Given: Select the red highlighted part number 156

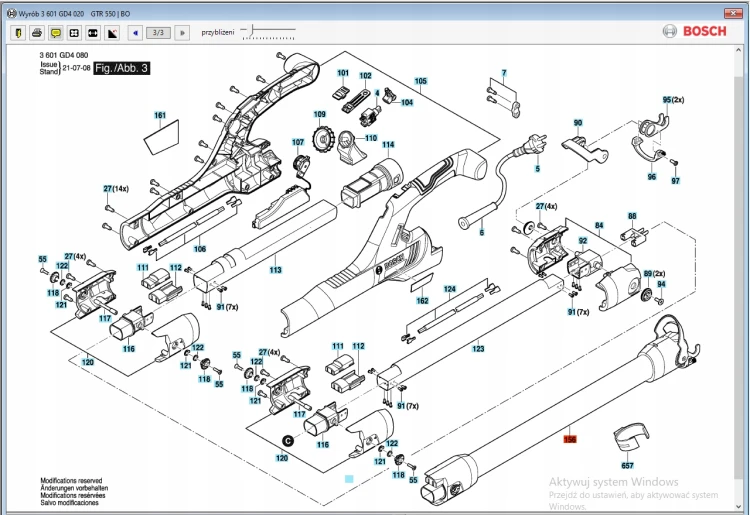Looking at the screenshot, I should click(570, 439).
